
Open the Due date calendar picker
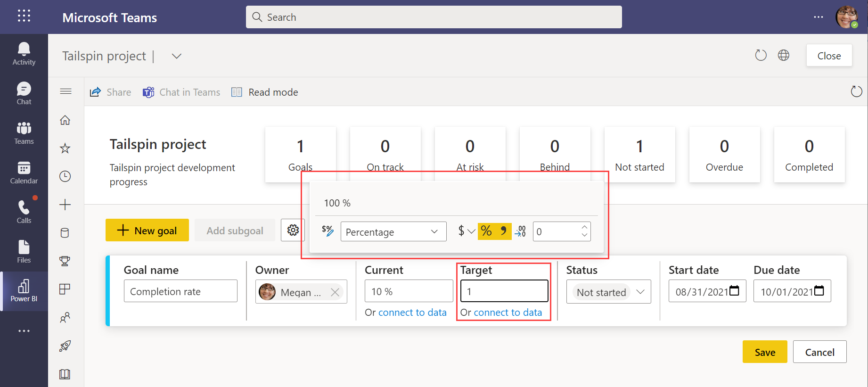[819, 290]
